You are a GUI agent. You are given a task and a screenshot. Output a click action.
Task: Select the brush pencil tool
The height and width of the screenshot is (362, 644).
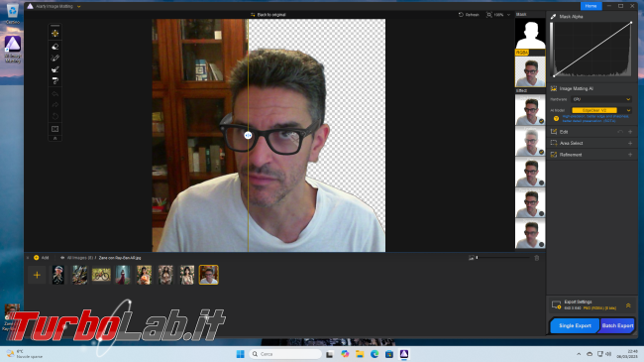[55, 58]
